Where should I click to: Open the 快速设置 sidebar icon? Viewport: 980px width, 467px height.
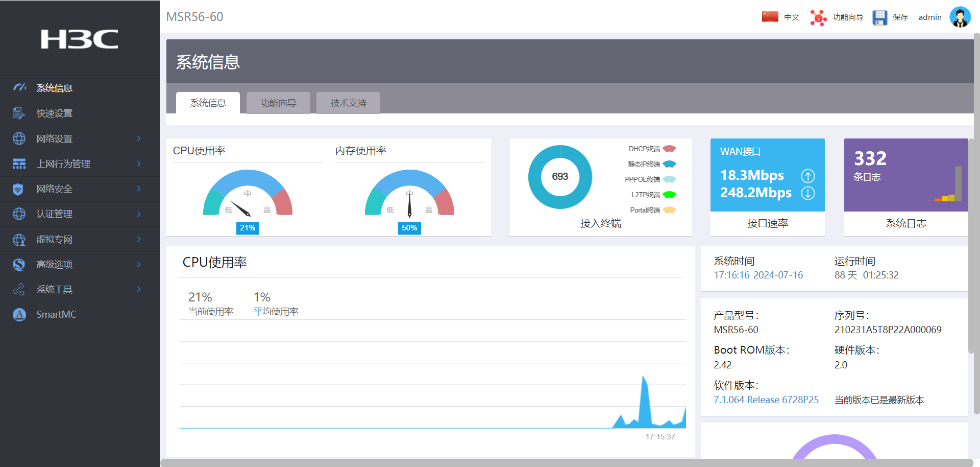tap(19, 113)
